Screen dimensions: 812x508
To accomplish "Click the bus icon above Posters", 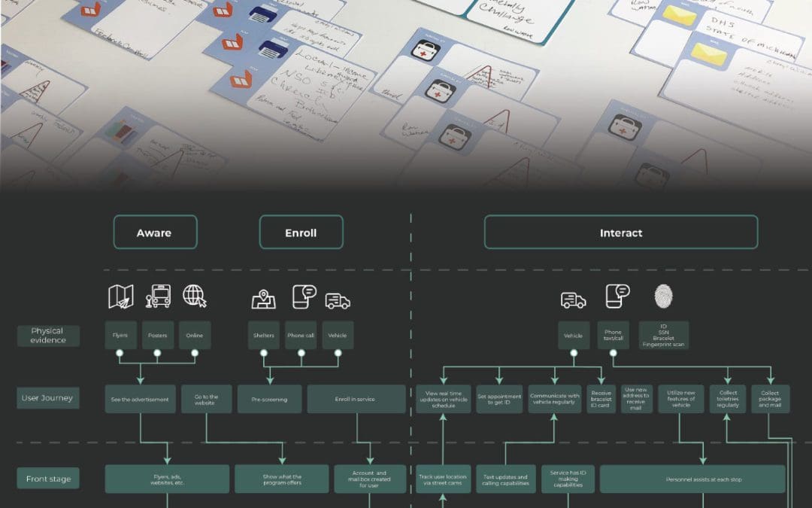I will click(158, 297).
